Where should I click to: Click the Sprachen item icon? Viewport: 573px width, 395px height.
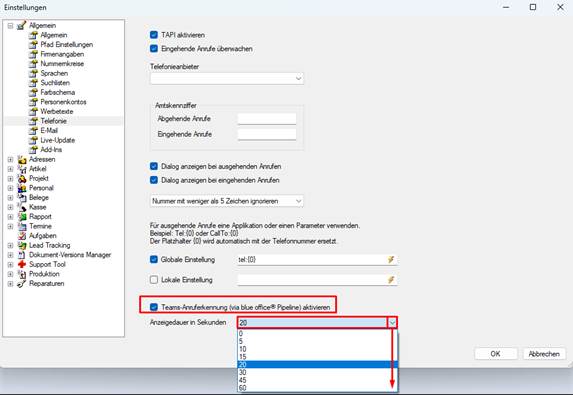click(34, 73)
